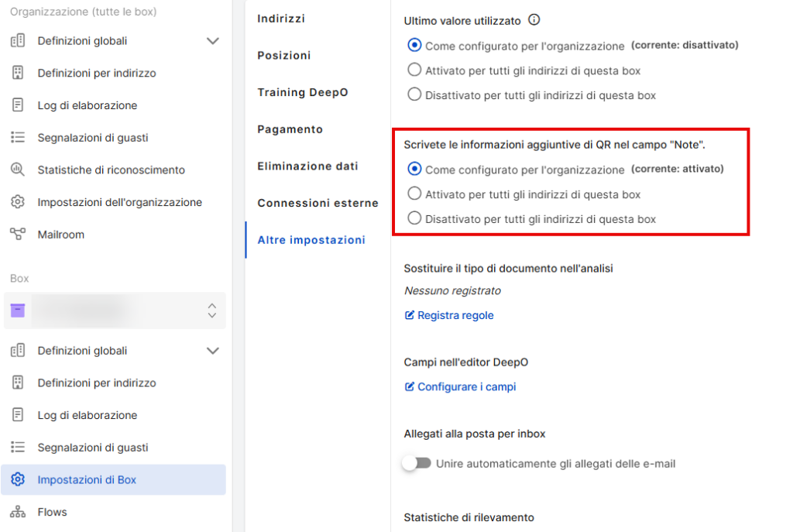The image size is (793, 532).
Task: Expand Definizioni globali chevron in Box section
Action: click(213, 351)
